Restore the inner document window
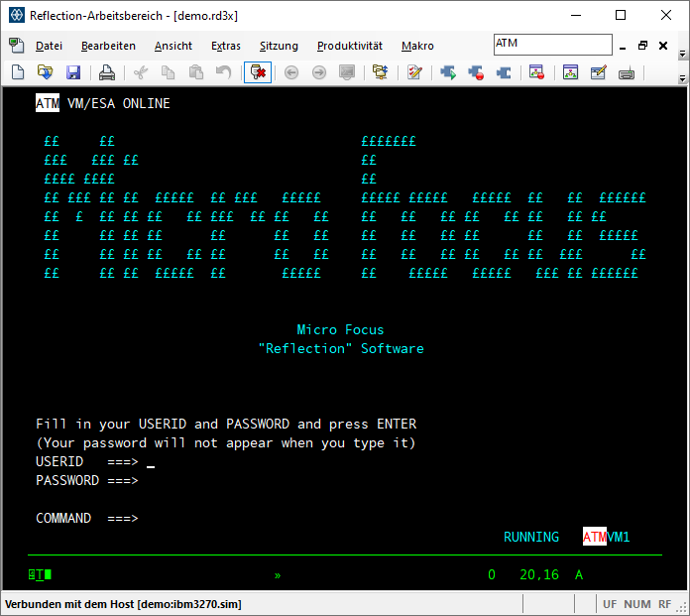This screenshot has width=690, height=616. (643, 46)
